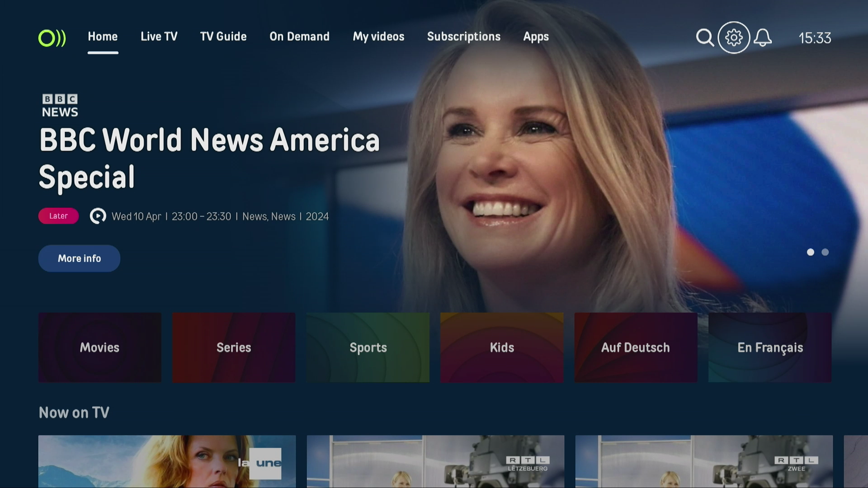
Task: Open the settings gear icon
Action: [734, 38]
